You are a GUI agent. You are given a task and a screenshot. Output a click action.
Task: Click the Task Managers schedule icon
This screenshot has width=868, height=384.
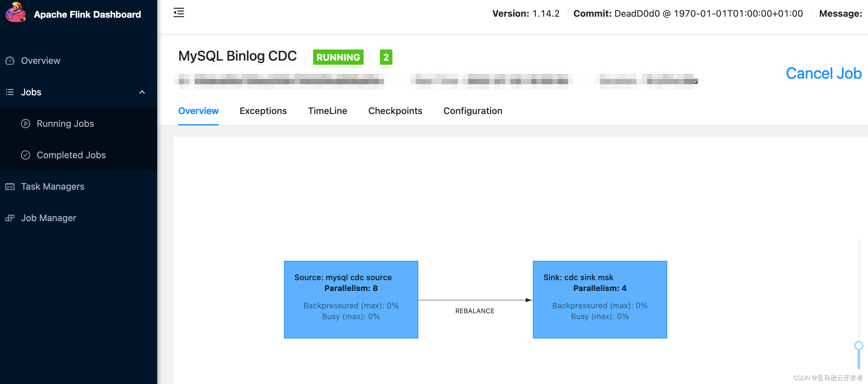(x=10, y=186)
